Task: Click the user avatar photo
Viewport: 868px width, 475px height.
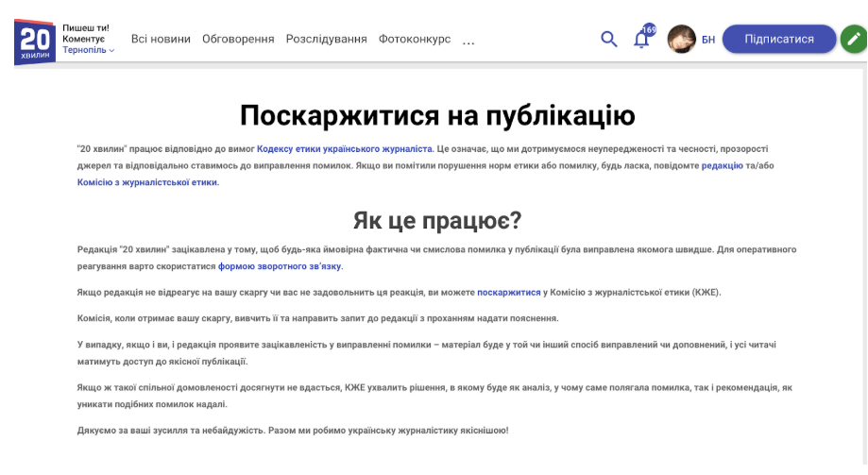Action: coord(681,39)
